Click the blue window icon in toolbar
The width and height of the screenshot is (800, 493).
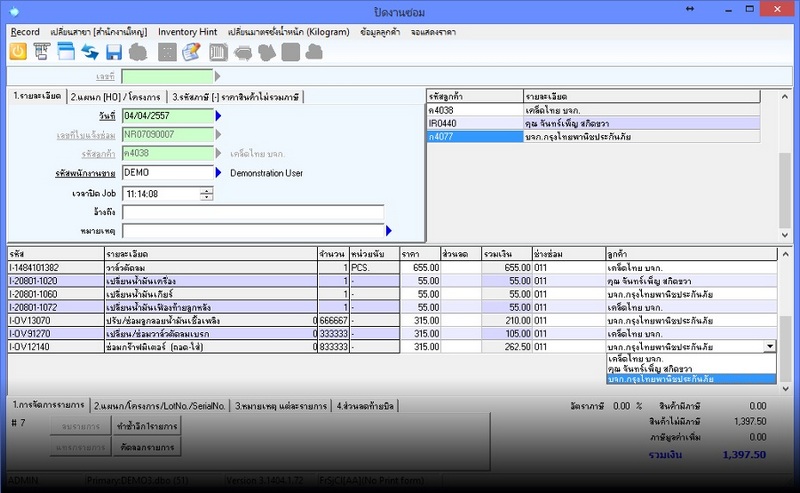pyautogui.click(x=66, y=51)
